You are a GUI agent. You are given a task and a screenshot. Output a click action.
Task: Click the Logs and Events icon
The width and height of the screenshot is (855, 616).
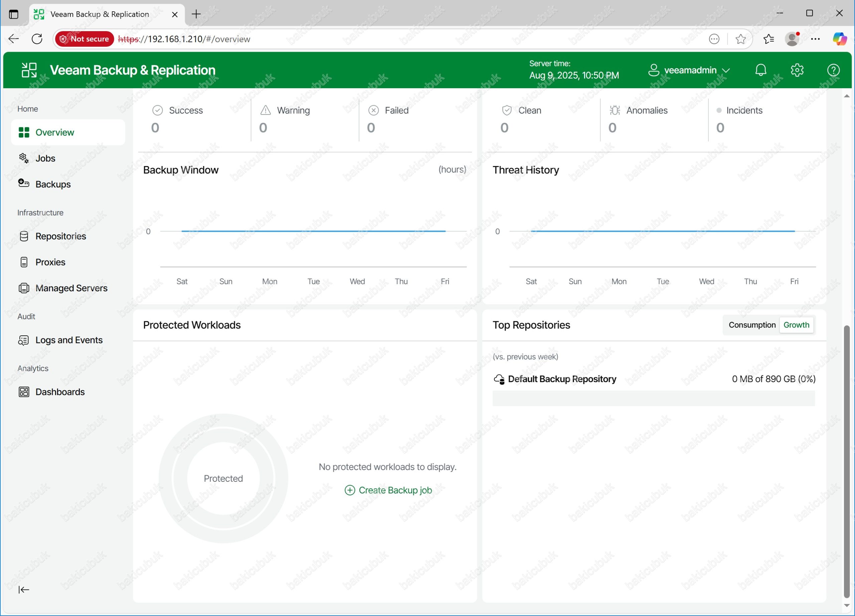coord(24,340)
